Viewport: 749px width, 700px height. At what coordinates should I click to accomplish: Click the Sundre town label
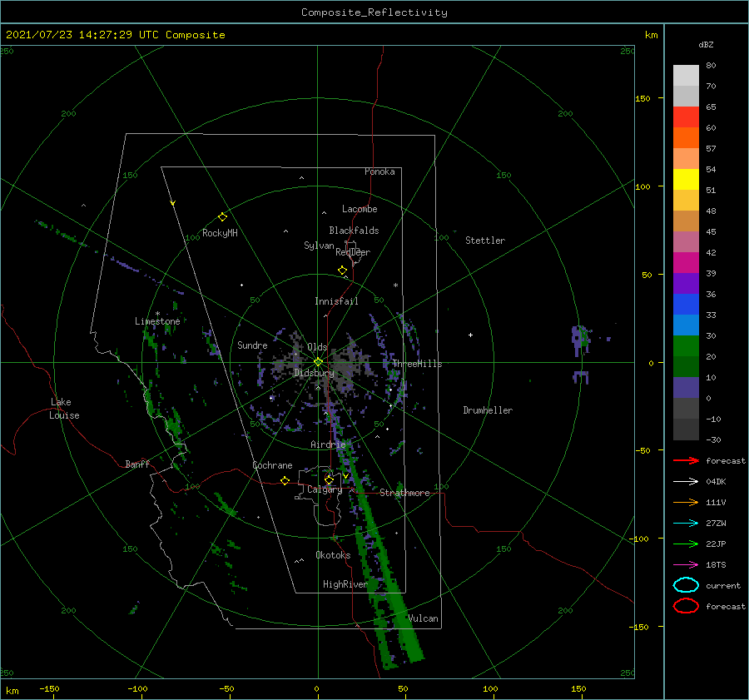click(252, 345)
